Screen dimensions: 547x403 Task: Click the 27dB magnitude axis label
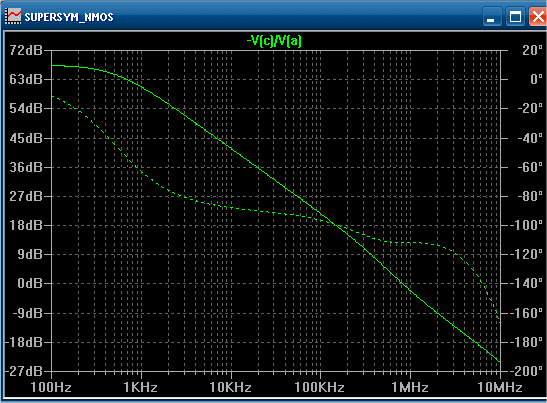[x=26, y=196]
